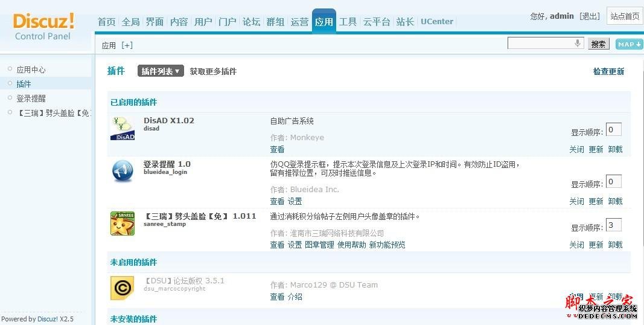Open the UCenter top menu
Viewport: 644px width, 325px height.
point(437,22)
